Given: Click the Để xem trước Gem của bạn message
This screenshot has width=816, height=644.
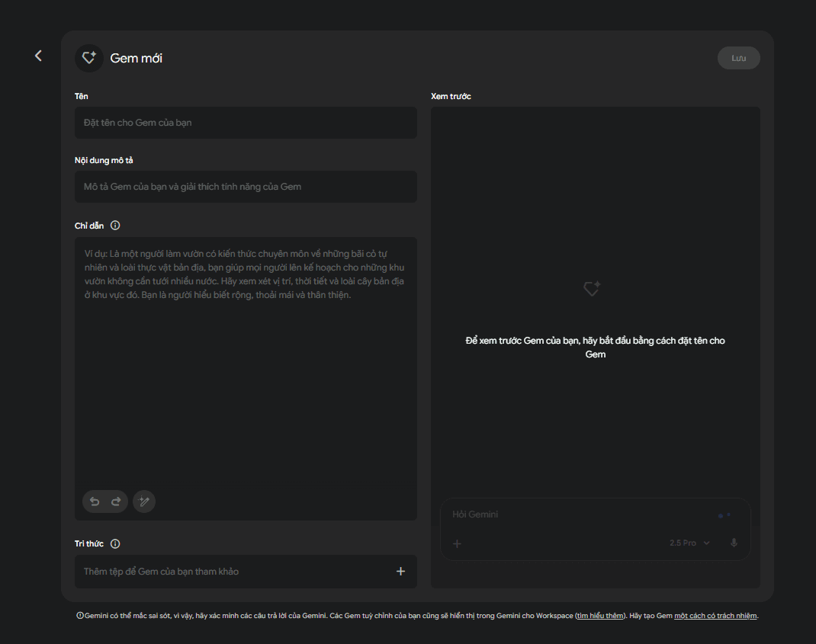Looking at the screenshot, I should 596,348.
